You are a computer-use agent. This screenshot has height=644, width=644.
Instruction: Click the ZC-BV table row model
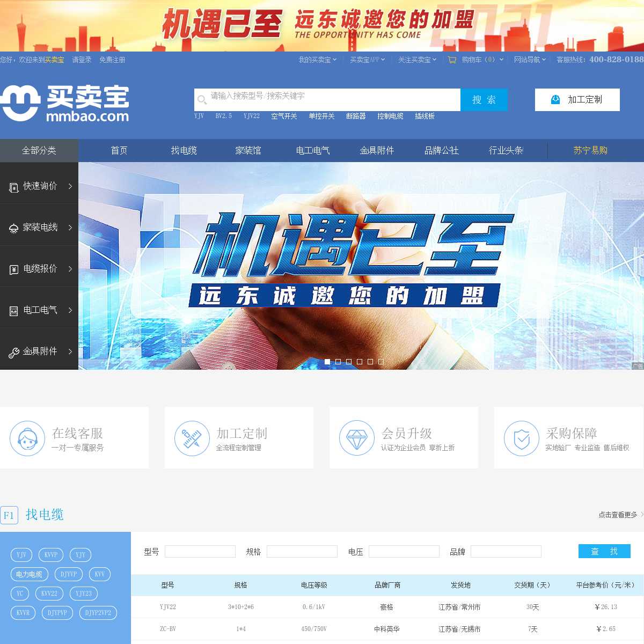click(168, 629)
